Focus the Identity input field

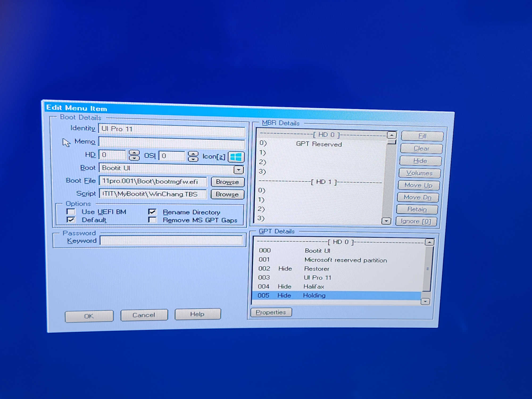coord(172,130)
